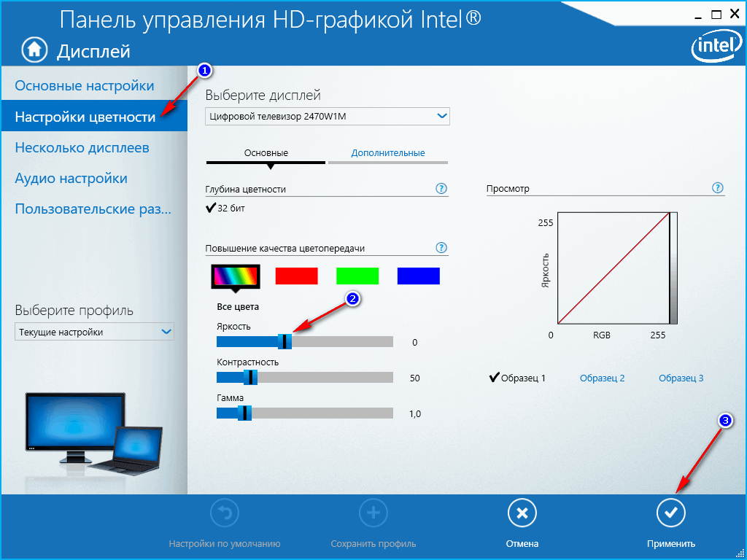Switch to Образец 2 preview sample
The height and width of the screenshot is (560, 747).
pos(602,378)
